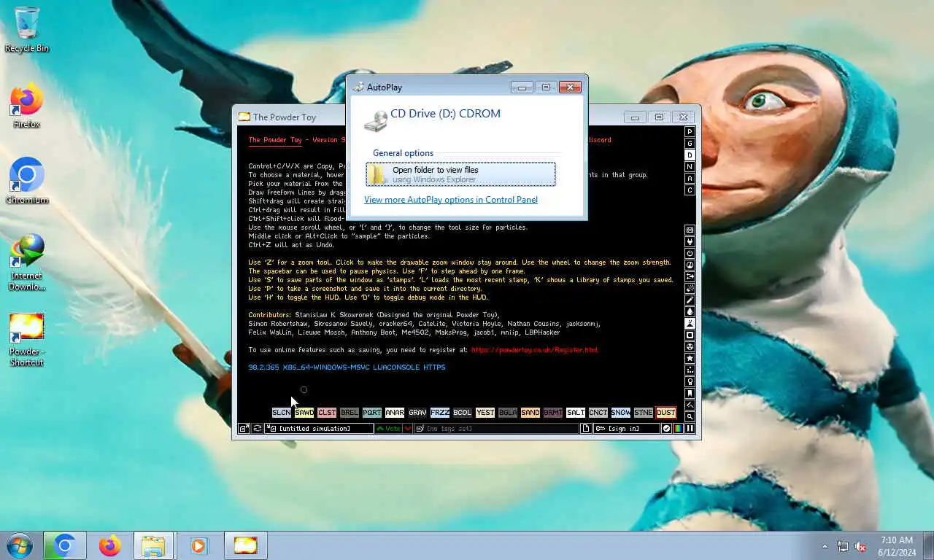The image size is (934, 560).
Task: Select the DUST element
Action: tap(665, 413)
